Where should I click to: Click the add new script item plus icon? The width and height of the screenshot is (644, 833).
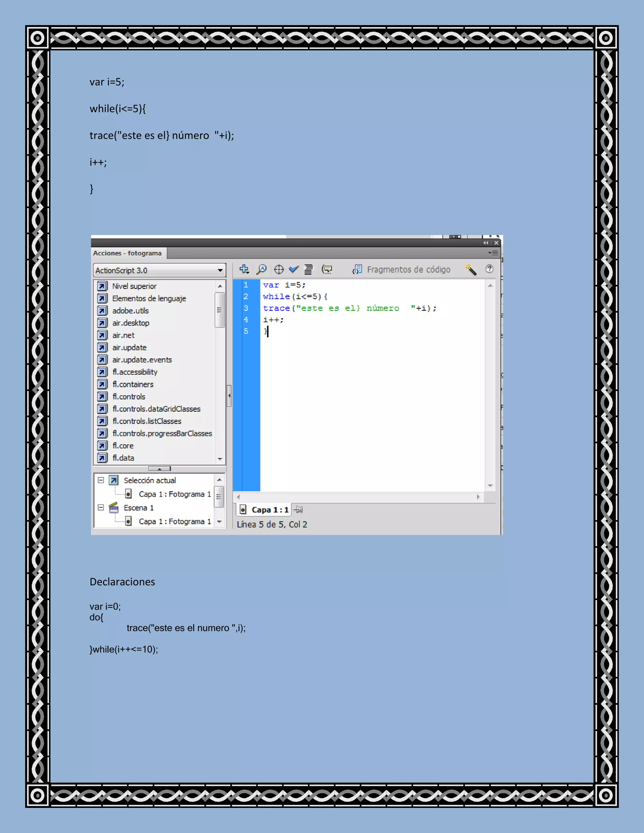pos(244,269)
